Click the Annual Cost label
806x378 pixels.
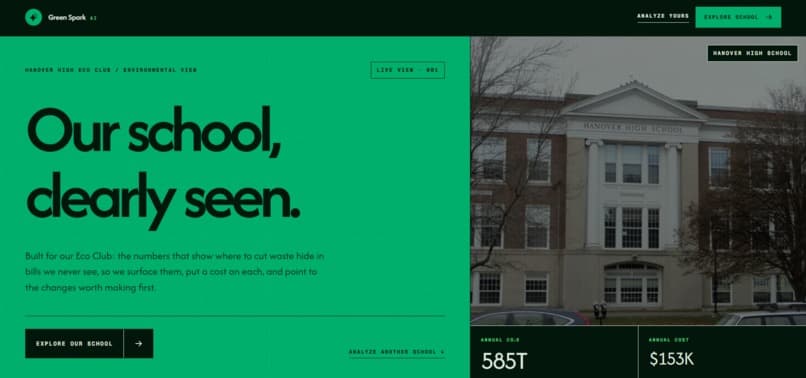[x=668, y=340]
